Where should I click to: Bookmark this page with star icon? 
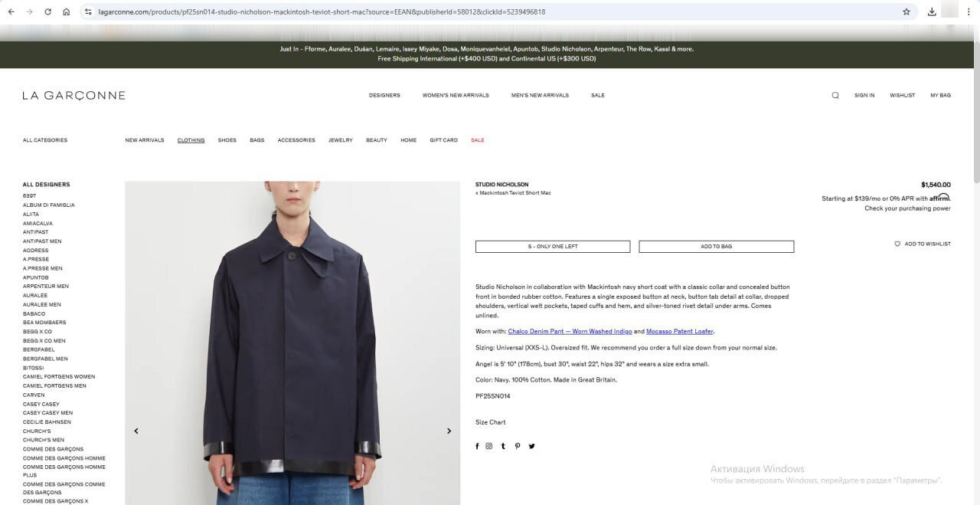coord(906,11)
